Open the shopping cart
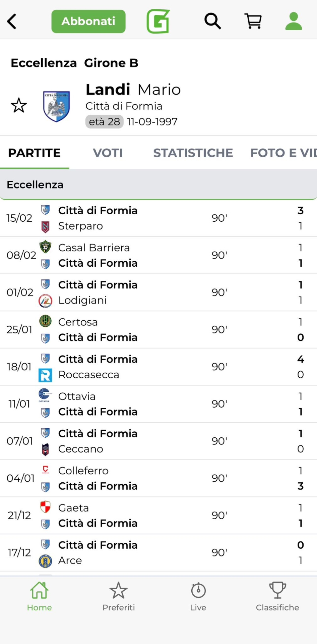The width and height of the screenshot is (317, 644). click(x=253, y=21)
